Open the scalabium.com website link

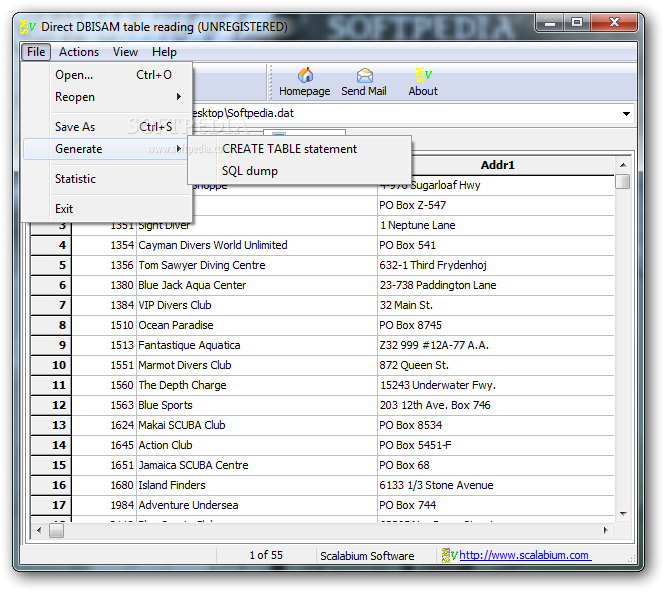pos(525,555)
